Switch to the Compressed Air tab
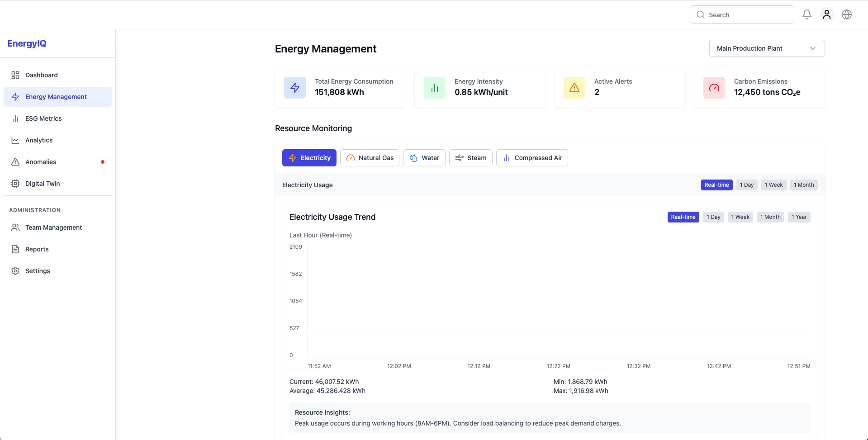Viewport: 868px width, 440px height. pos(532,158)
